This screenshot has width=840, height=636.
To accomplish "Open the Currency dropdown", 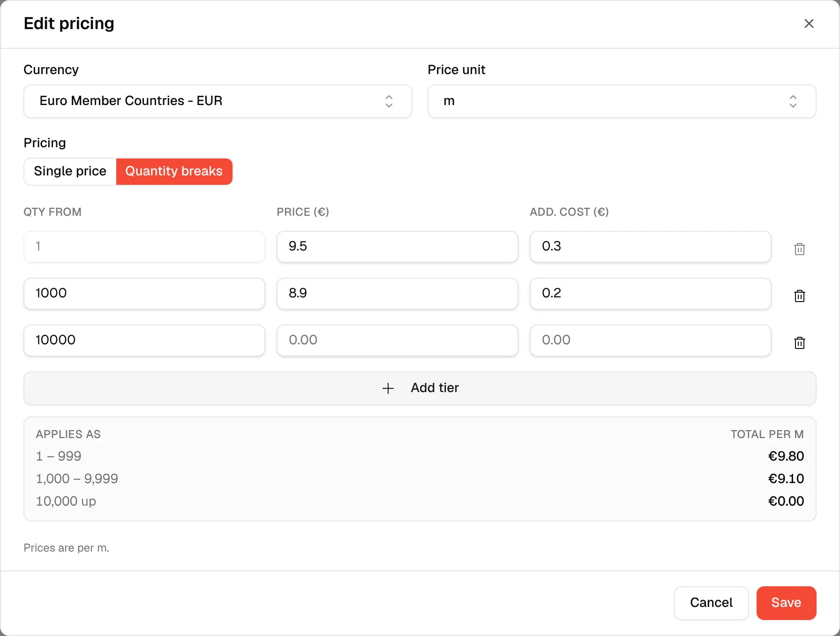I will [218, 101].
